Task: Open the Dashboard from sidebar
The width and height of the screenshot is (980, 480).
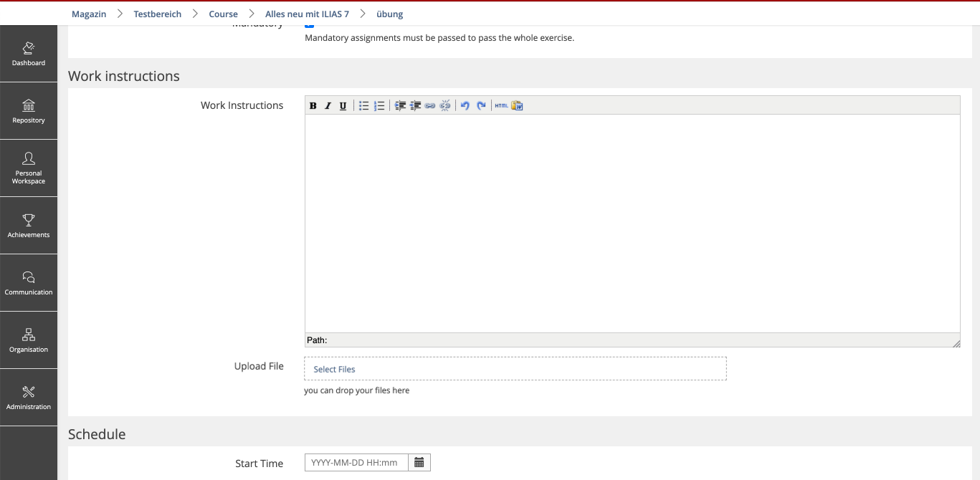Action: [x=29, y=54]
